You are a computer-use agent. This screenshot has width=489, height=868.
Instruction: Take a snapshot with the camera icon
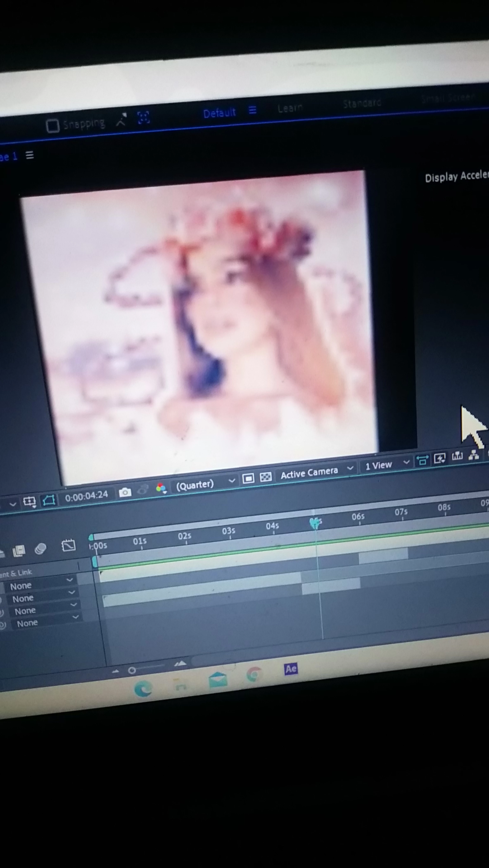point(125,492)
